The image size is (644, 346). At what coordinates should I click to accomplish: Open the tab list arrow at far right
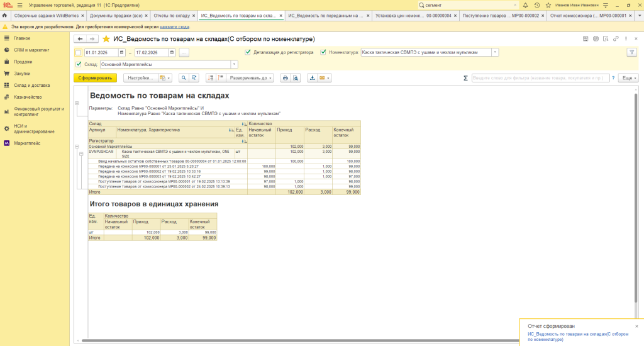[640, 16]
